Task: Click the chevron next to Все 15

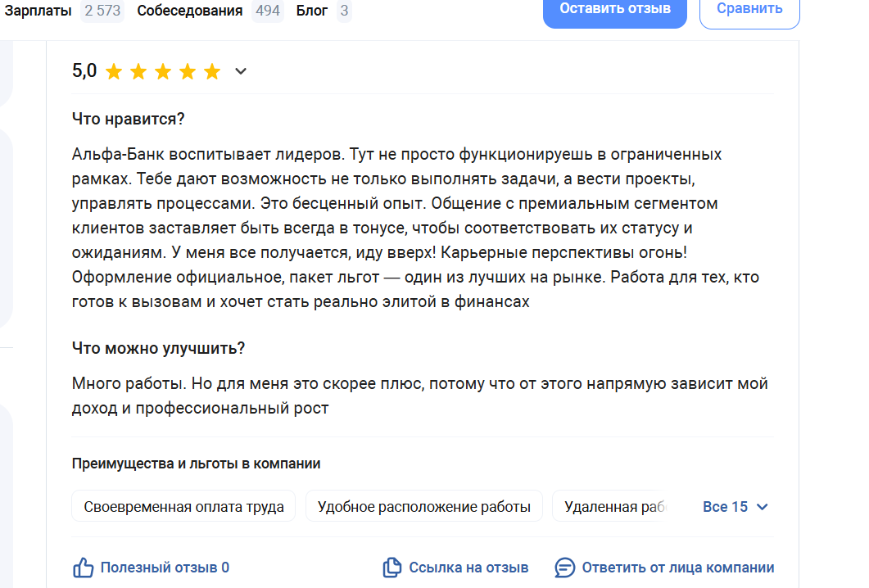Action: (763, 507)
